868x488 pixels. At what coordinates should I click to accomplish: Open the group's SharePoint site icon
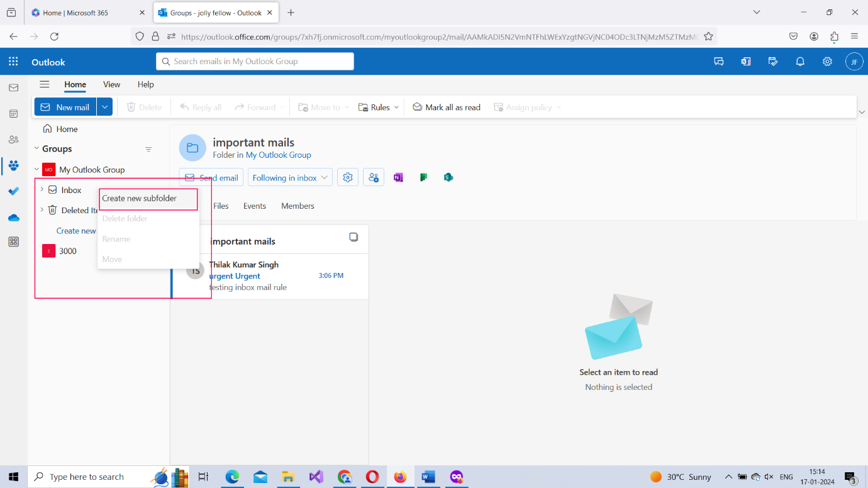(448, 177)
